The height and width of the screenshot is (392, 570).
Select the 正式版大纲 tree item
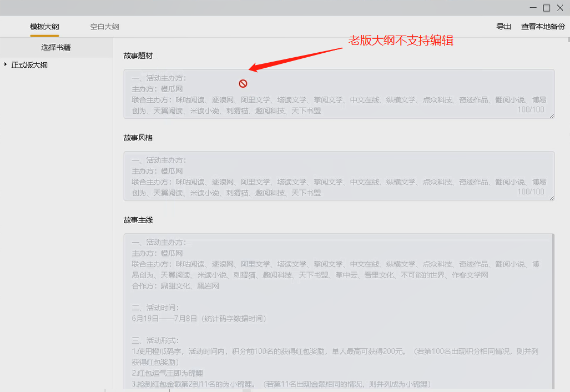pos(29,65)
